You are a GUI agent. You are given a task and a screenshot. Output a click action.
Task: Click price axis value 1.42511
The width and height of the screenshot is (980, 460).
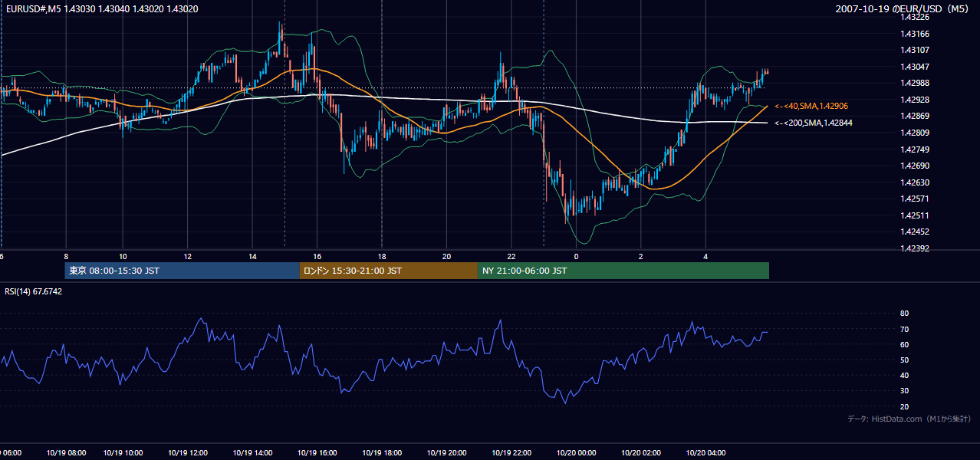(915, 215)
